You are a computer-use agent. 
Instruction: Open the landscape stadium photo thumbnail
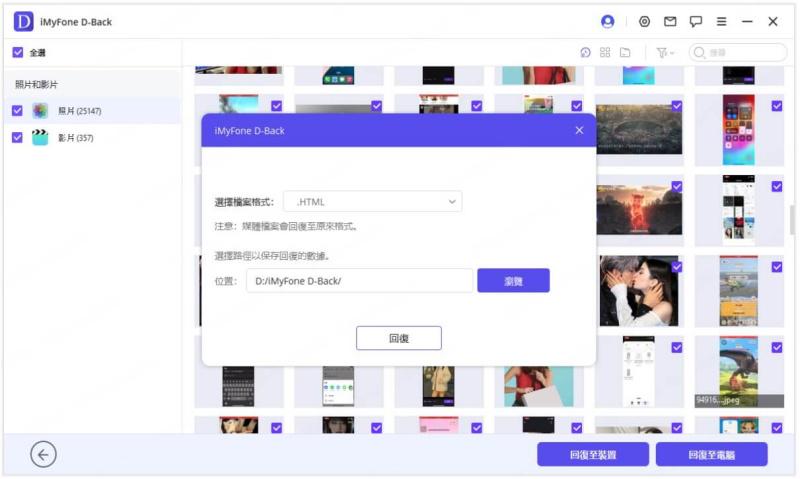click(x=639, y=129)
